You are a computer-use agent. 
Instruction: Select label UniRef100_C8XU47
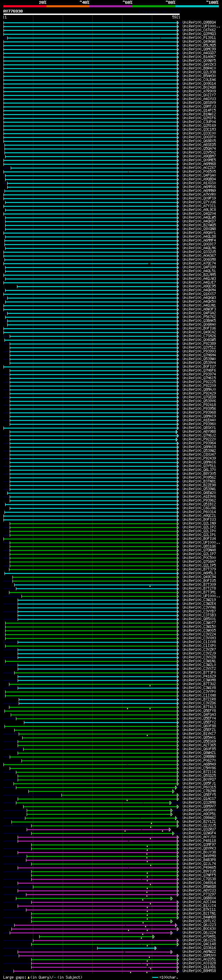click(x=199, y=455)
